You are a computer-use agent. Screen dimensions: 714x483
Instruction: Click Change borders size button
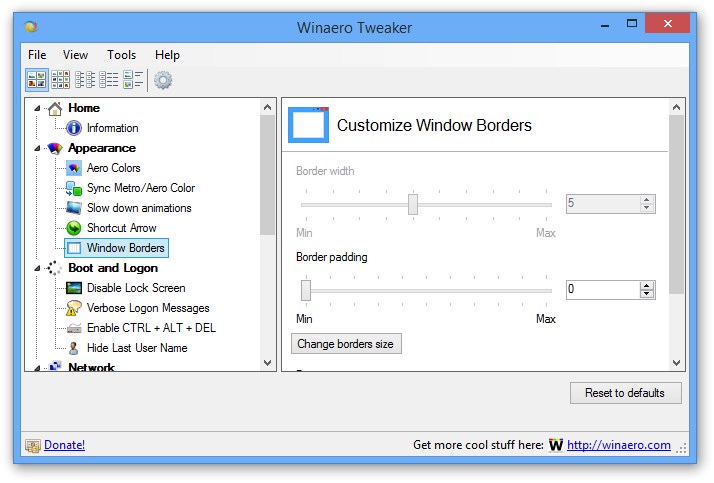click(x=346, y=344)
